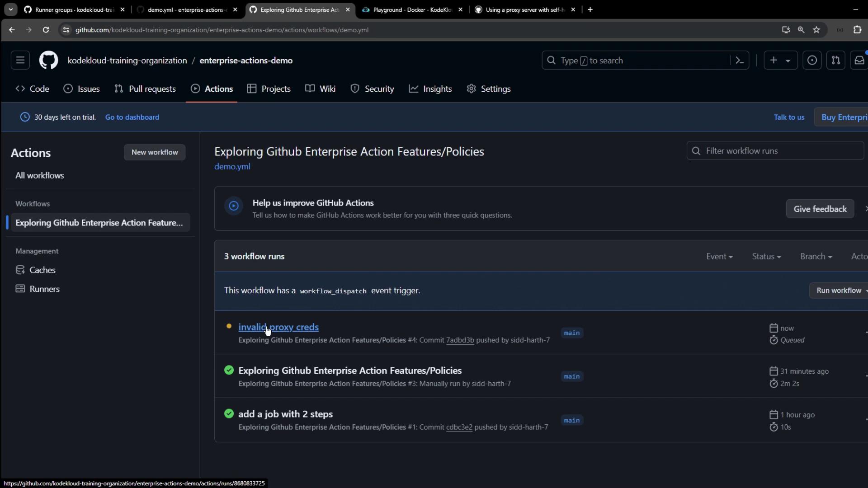The width and height of the screenshot is (868, 488).
Task: Open browser extensions puzzle icon
Action: pyautogui.click(x=857, y=30)
